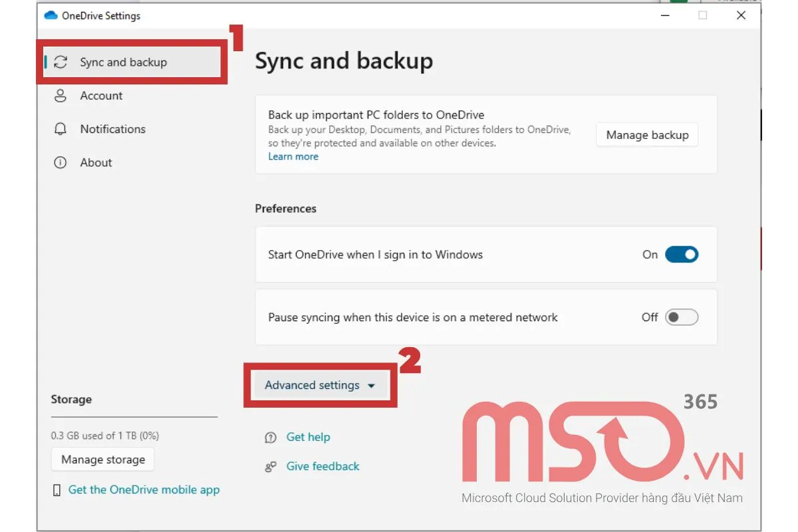The height and width of the screenshot is (532, 798).
Task: Click the arrow beside Advanced settings
Action: click(371, 386)
